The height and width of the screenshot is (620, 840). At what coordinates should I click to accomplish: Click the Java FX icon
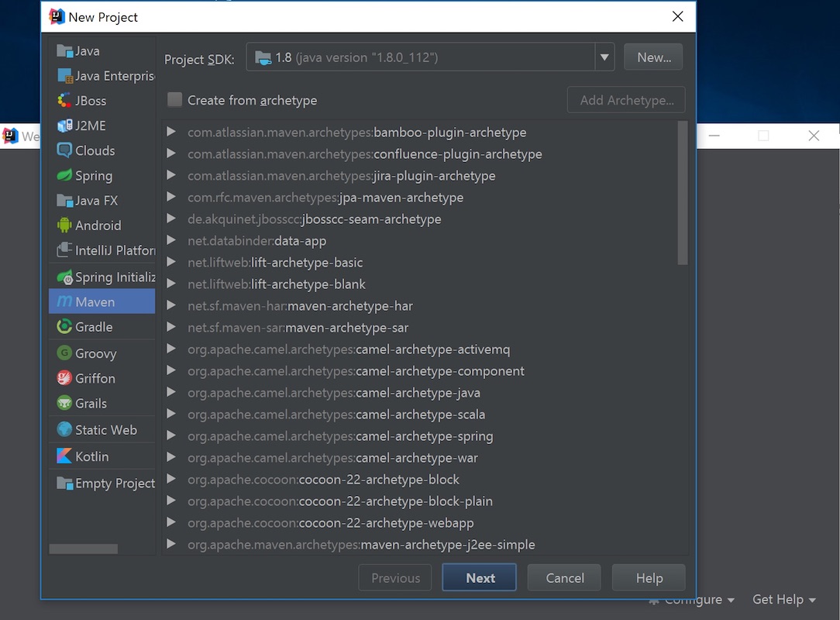[64, 201]
